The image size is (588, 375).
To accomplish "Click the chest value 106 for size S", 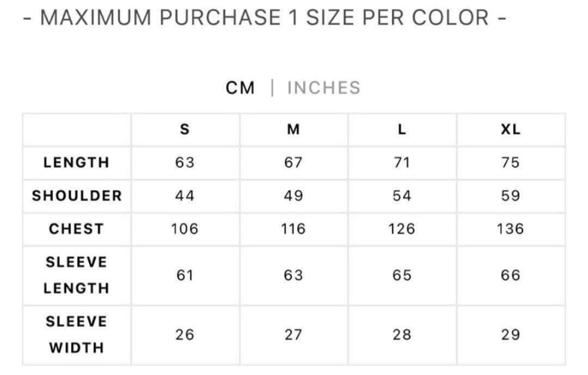I will coord(185,229).
